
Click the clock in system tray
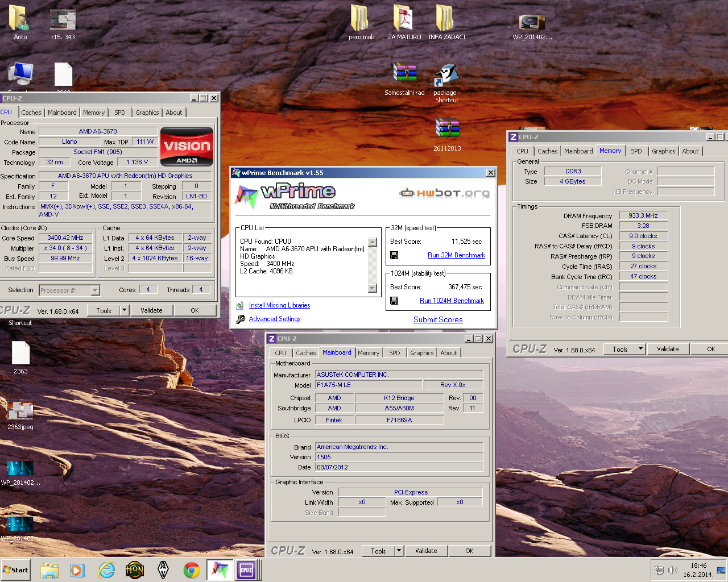coord(698,570)
